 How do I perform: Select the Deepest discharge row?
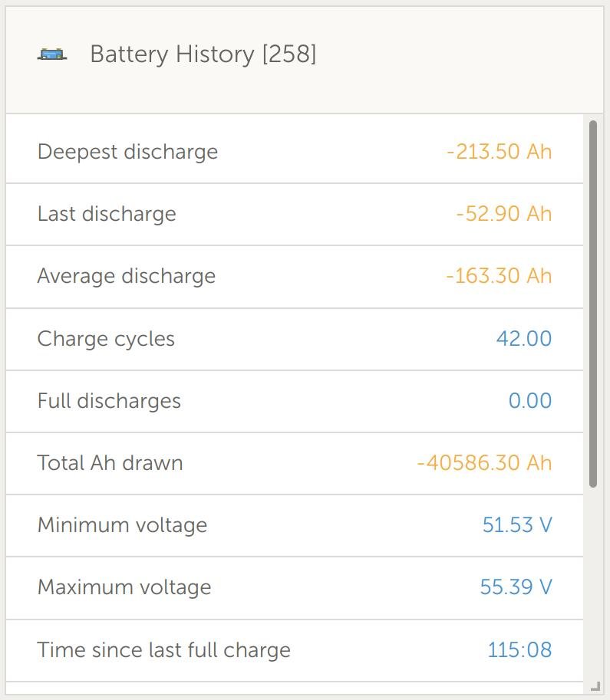(x=294, y=152)
